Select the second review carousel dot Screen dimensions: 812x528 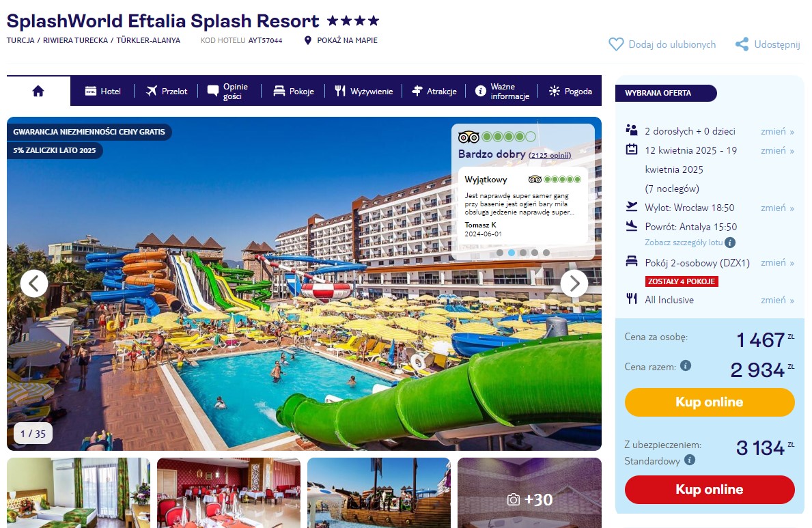pos(511,253)
